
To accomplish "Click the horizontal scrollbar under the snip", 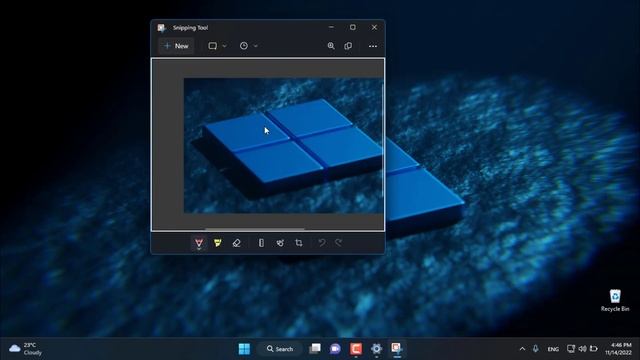I will (255, 229).
